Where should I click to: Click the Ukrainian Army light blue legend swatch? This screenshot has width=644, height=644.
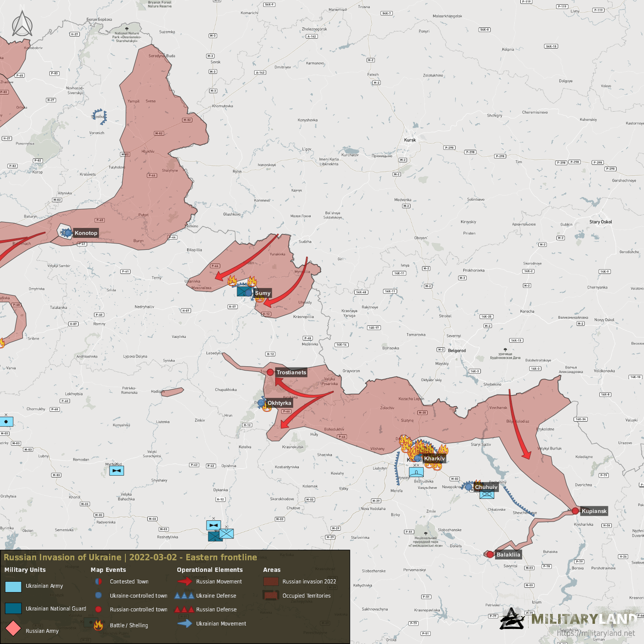tap(13, 587)
